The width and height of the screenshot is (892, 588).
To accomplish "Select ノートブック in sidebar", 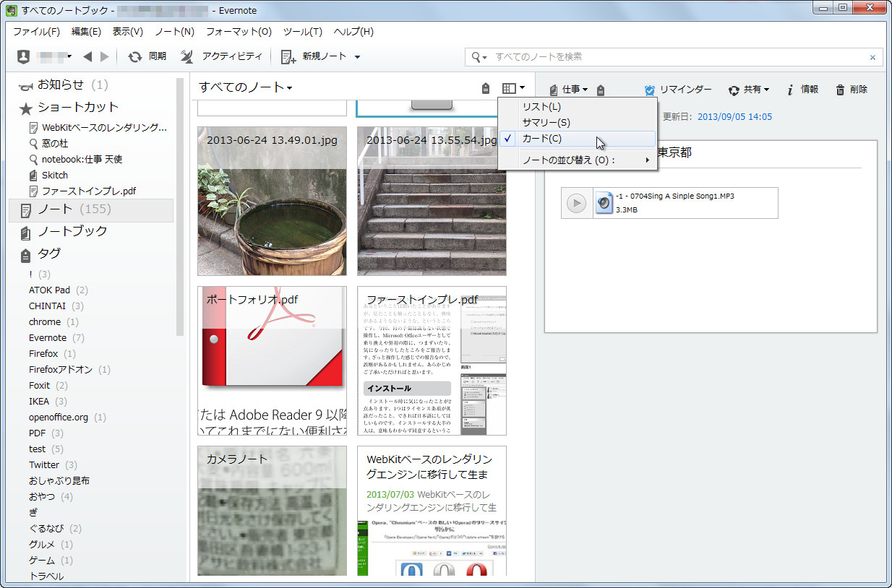I will [64, 231].
